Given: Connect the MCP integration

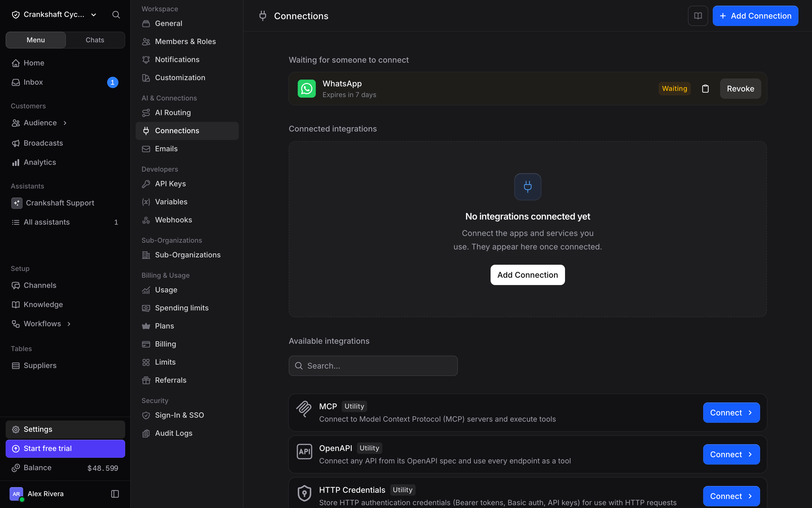Looking at the screenshot, I should pyautogui.click(x=731, y=413).
